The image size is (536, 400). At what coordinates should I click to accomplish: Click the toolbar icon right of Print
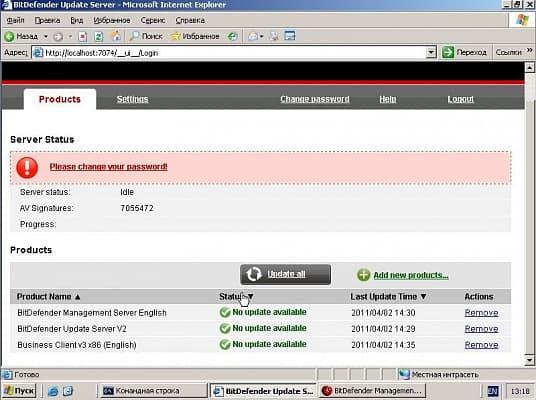tap(290, 36)
